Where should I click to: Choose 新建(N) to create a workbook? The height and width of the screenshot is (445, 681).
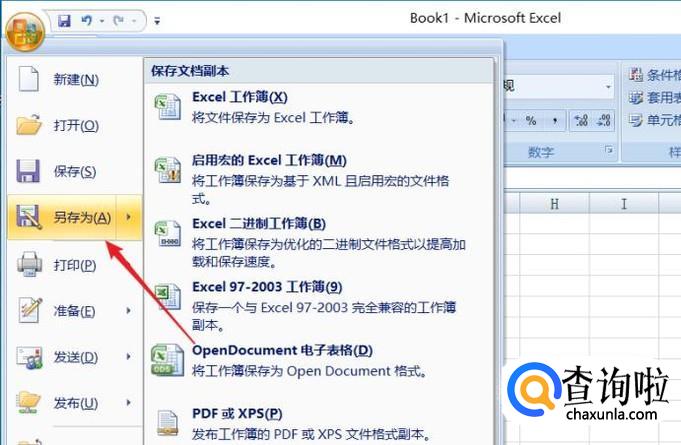coord(75,79)
